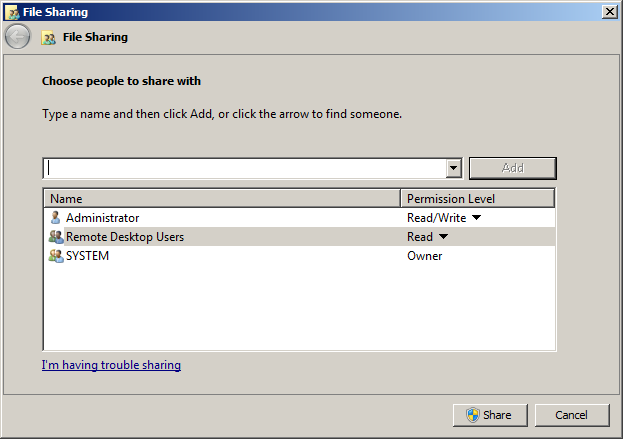
Task: Sort by the Name column header
Action: pyautogui.click(x=221, y=198)
